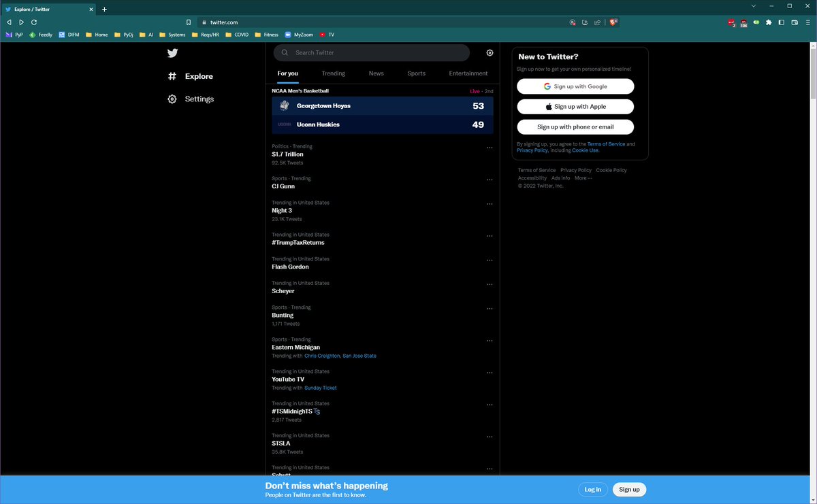Open the DIFM bookmark
817x504 pixels.
point(69,34)
